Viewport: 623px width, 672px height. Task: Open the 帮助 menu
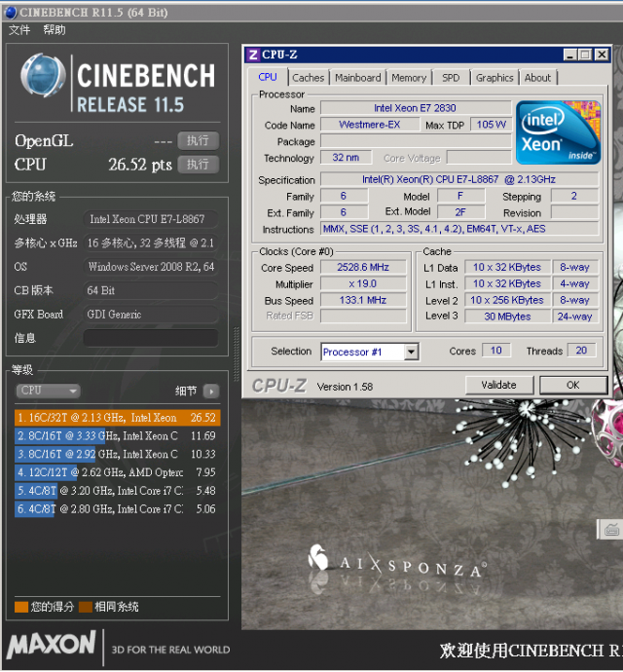[54, 30]
